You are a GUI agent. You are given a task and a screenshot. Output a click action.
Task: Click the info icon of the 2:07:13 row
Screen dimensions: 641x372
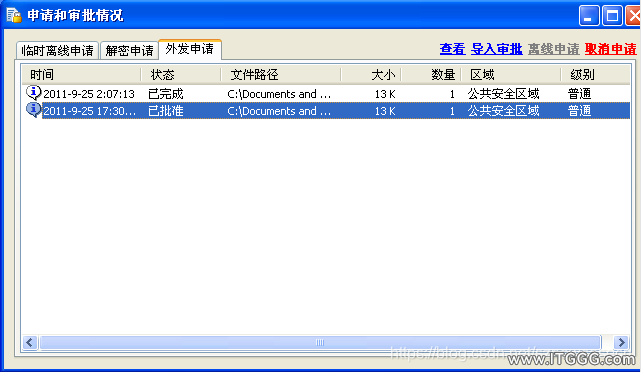tap(34, 93)
